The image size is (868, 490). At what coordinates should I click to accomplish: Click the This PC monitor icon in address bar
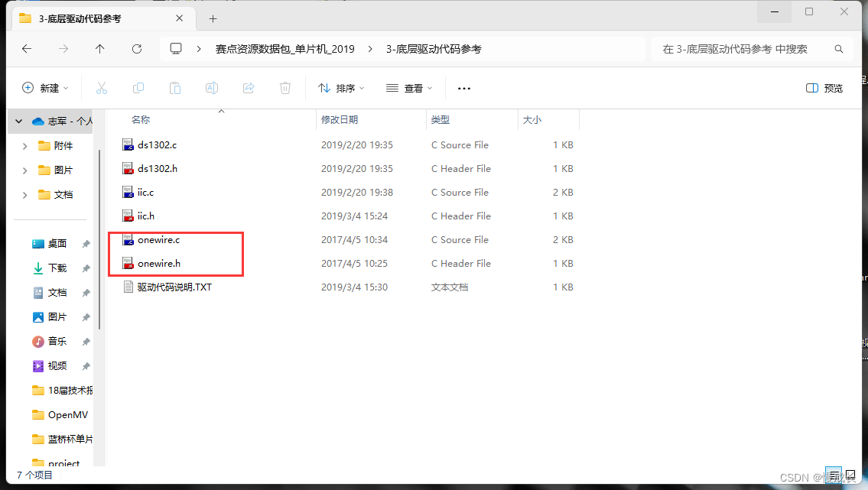coord(176,49)
